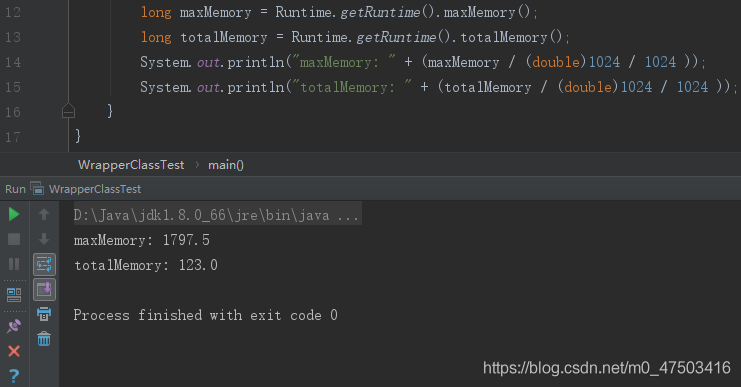This screenshot has width=741, height=387.
Task: Click line number 14 in the gutter
Action: point(13,62)
